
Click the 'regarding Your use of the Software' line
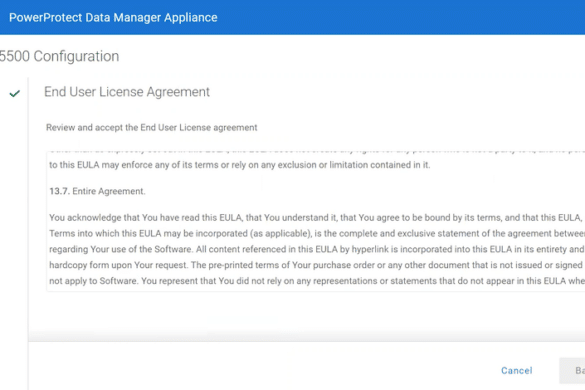click(317, 249)
